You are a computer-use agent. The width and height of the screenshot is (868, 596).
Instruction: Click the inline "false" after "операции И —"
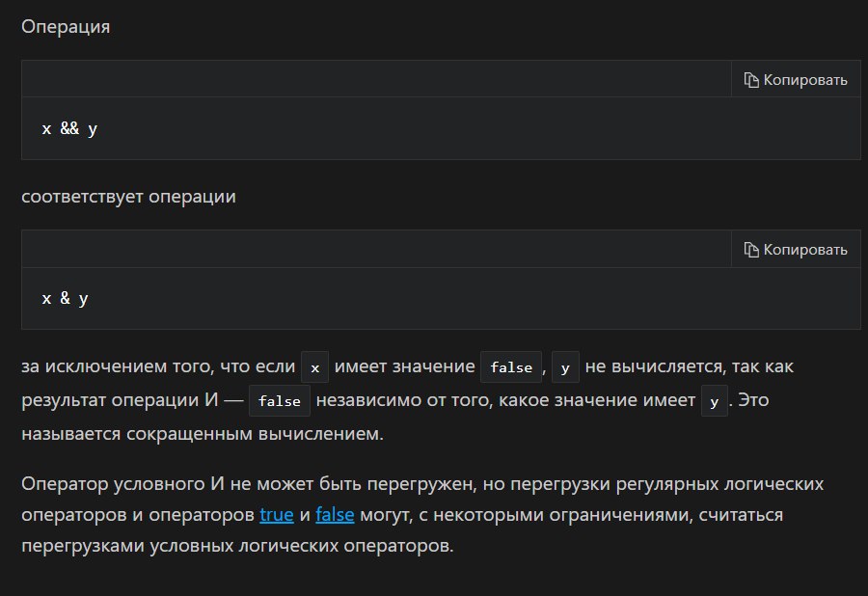pos(280,401)
